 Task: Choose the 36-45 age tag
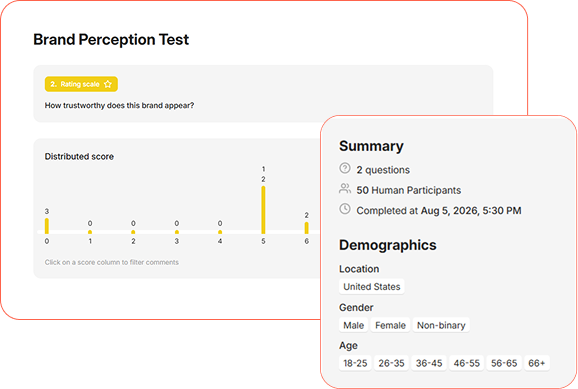pyautogui.click(x=429, y=363)
